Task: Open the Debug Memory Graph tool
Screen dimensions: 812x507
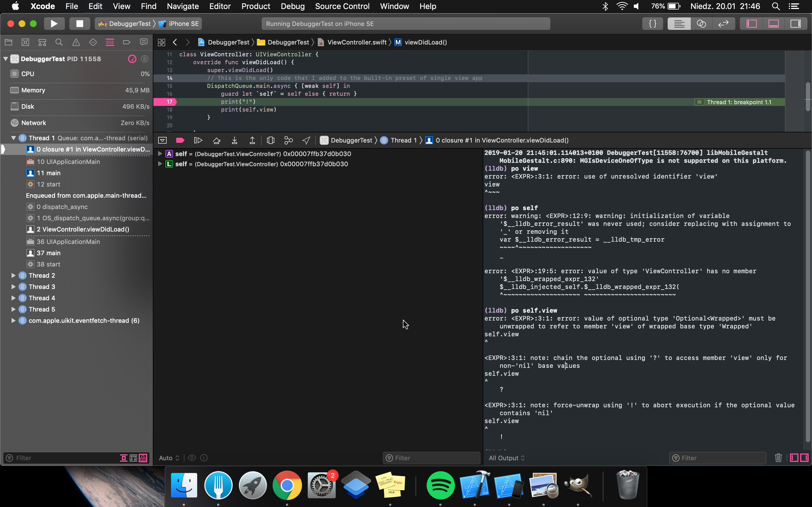Action: [288, 140]
